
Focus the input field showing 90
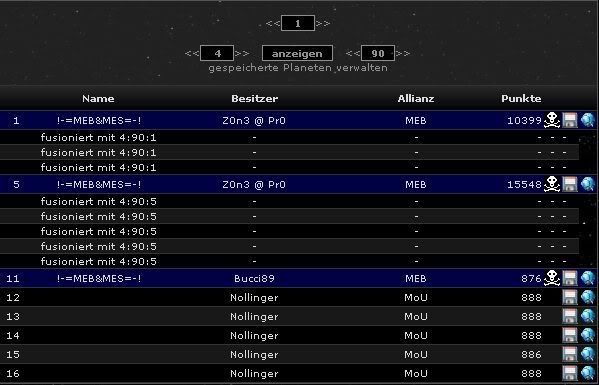pyautogui.click(x=378, y=53)
